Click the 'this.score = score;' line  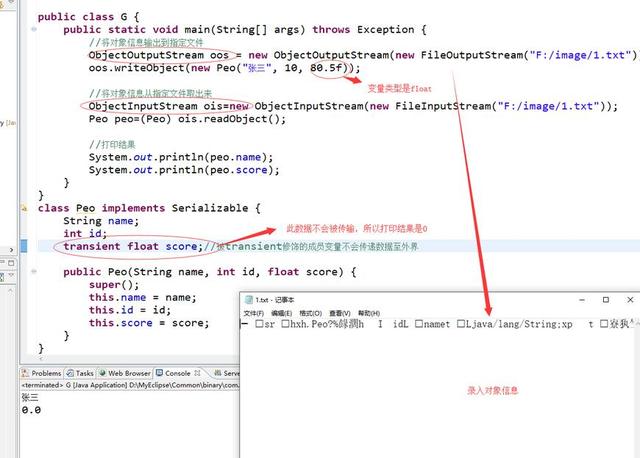(x=149, y=323)
